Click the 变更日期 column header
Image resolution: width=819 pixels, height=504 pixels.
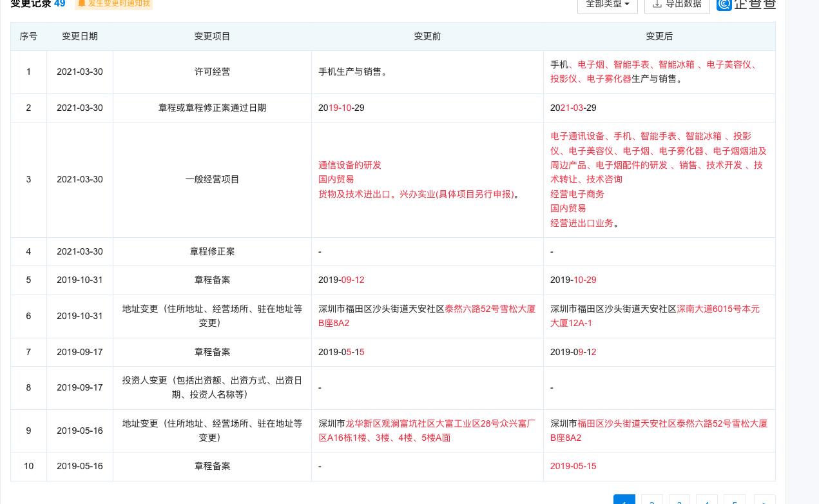click(80, 36)
